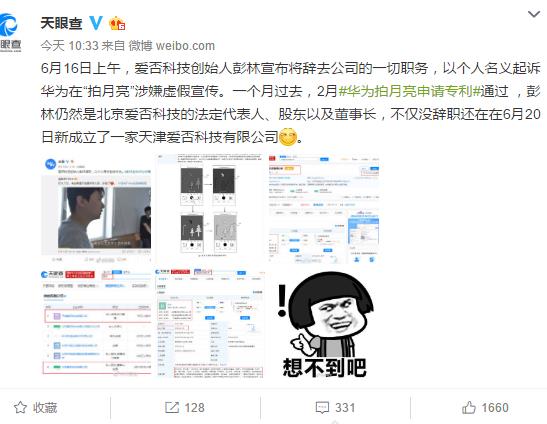Click the star favorite icon
Screen dimensions: 547x424
point(20,408)
